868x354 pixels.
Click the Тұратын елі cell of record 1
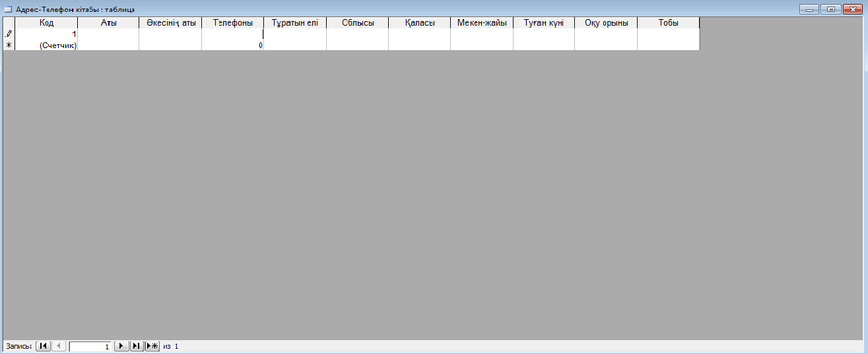coord(295,34)
